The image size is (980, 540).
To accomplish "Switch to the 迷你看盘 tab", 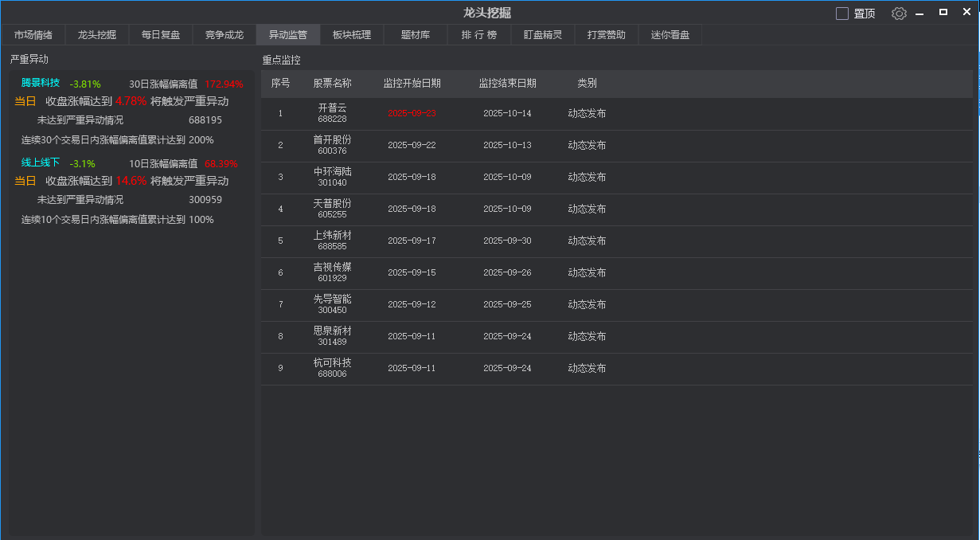I will 670,34.
